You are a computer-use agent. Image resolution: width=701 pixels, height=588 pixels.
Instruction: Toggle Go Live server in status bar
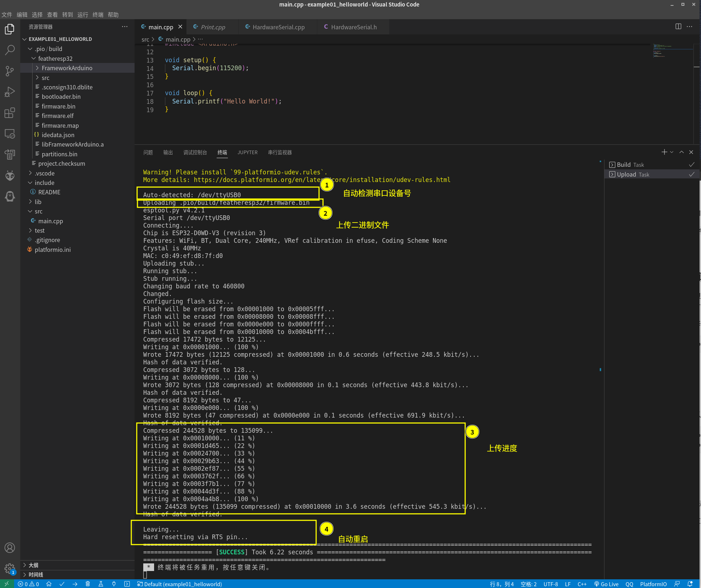(607, 584)
